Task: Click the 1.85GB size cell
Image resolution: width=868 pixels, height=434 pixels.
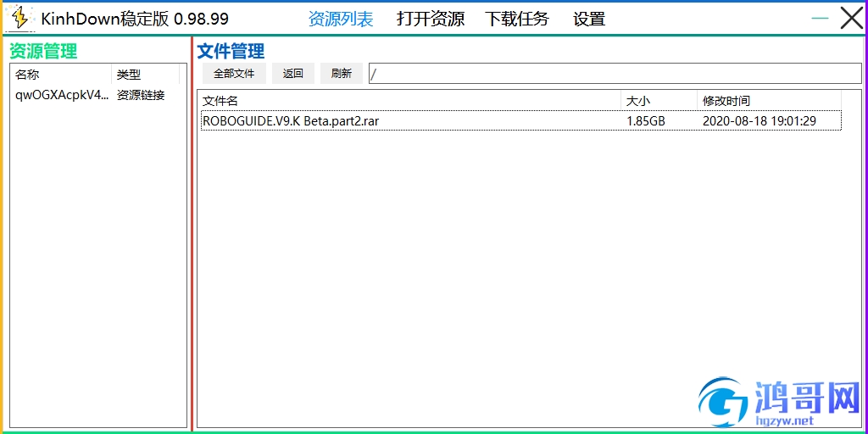Action: 645,120
